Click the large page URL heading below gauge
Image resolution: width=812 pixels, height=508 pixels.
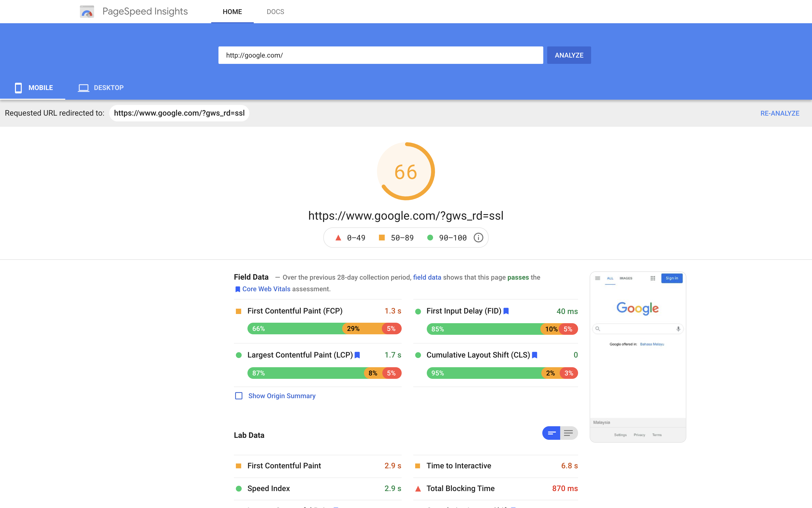point(406,216)
